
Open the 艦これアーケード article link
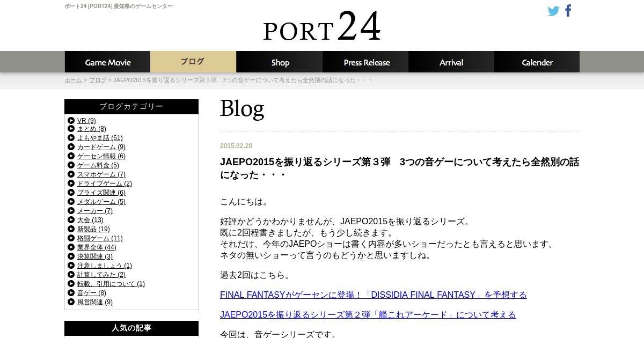[368, 315]
